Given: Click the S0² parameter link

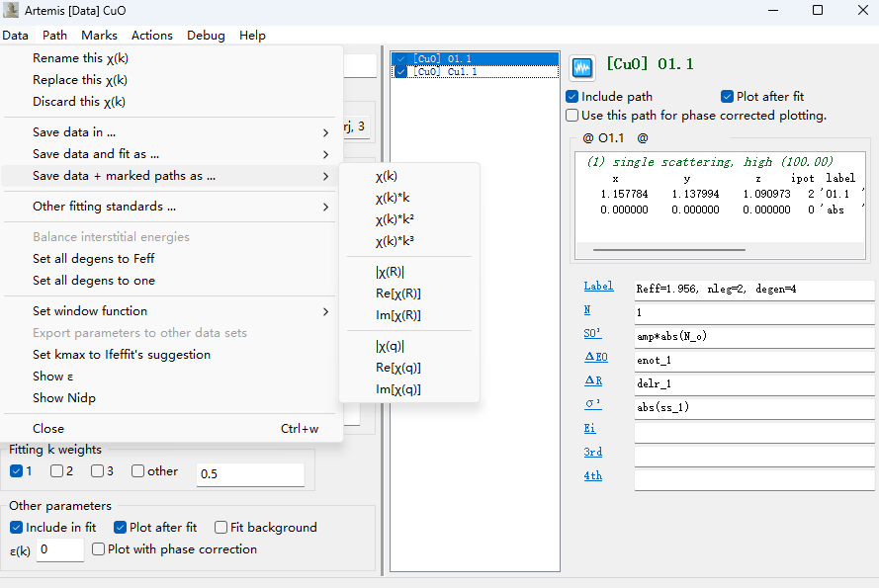Looking at the screenshot, I should tap(593, 335).
